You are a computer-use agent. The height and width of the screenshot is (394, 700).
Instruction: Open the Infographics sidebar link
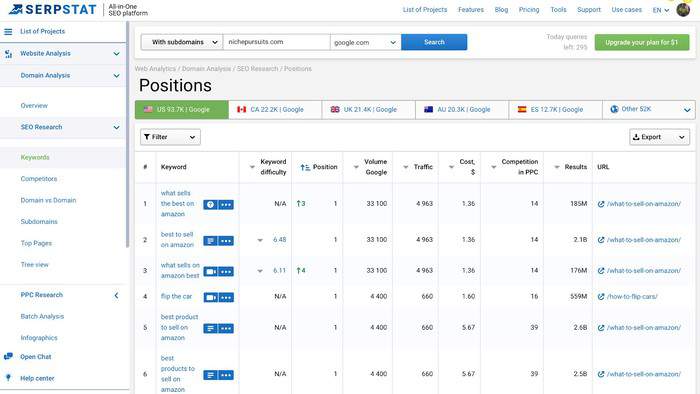[x=39, y=338]
